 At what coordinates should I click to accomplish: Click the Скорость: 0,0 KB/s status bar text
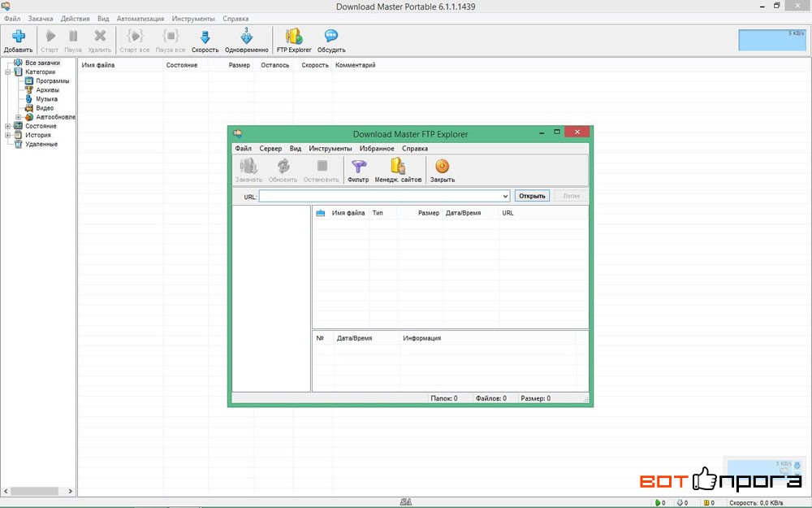point(756,503)
